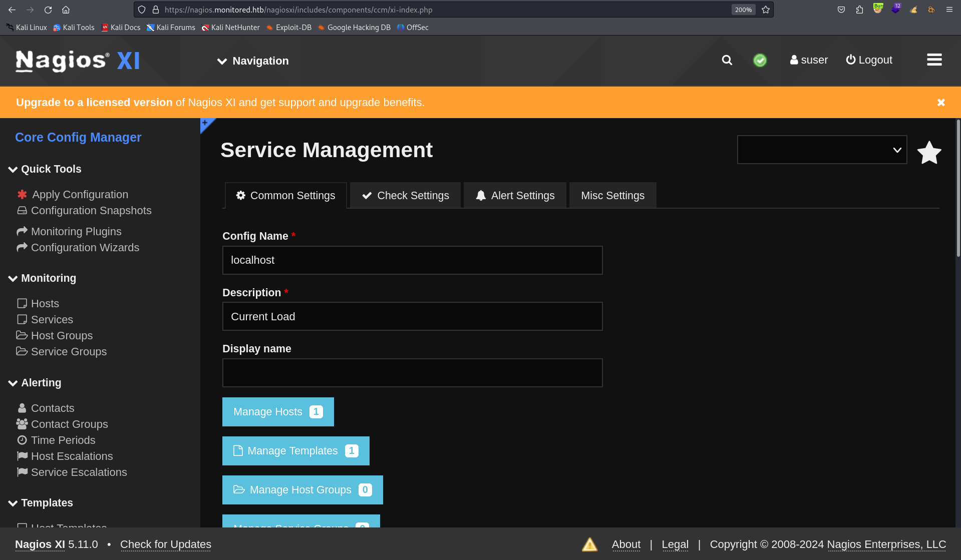Focus the Description field

pos(412,316)
